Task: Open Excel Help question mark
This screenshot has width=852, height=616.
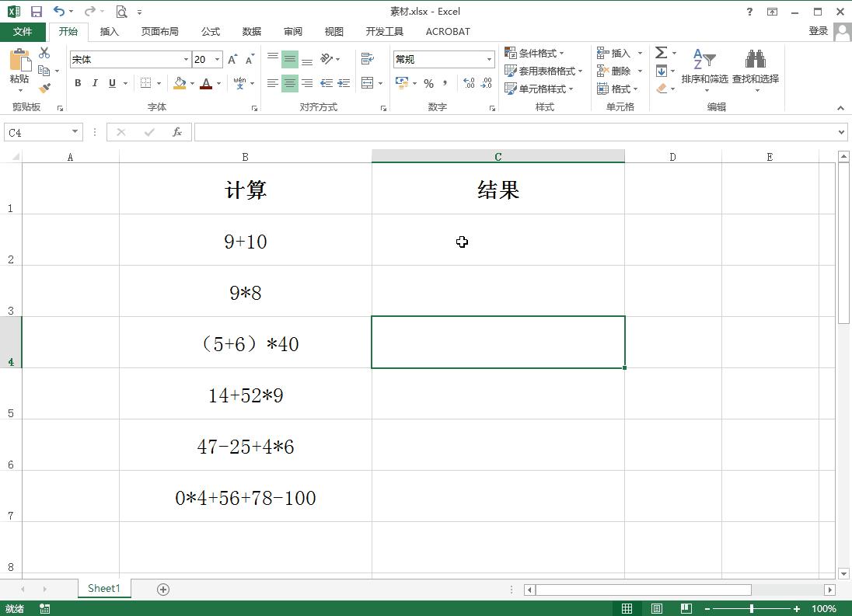Action: coord(749,12)
